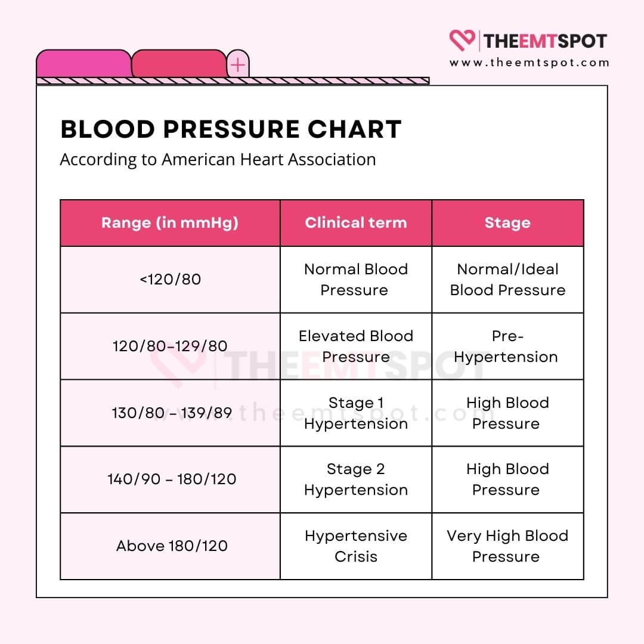Viewport: 644px width, 644px height.
Task: Click the plus icon on the small tab
Action: pyautogui.click(x=238, y=64)
